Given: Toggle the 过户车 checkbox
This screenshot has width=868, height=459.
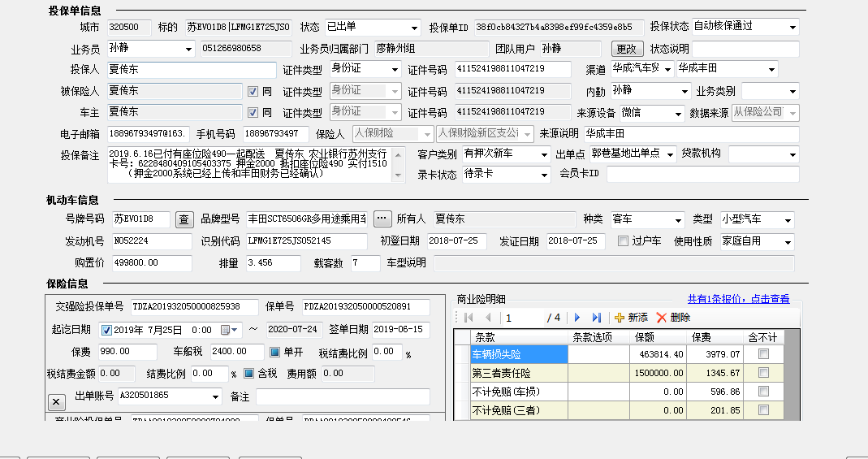Looking at the screenshot, I should (x=623, y=241).
